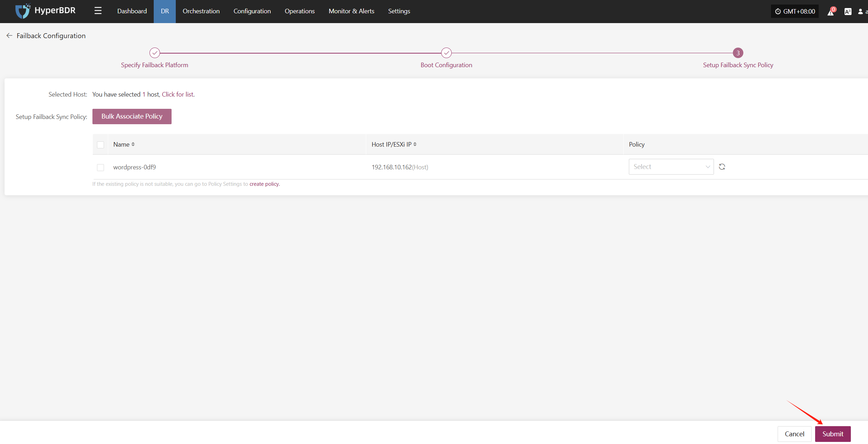Screen dimensions: 868x444
Task: Click the Specify Failback Platform step label
Action: click(x=155, y=65)
